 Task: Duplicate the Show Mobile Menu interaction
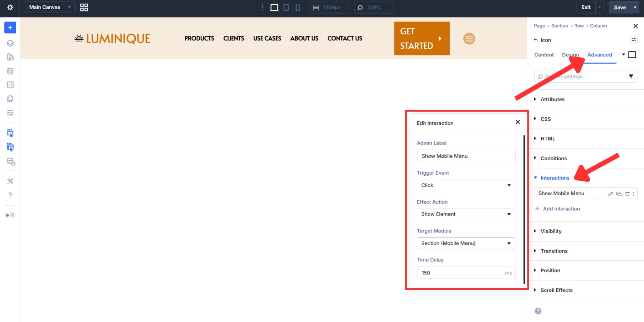coord(619,194)
